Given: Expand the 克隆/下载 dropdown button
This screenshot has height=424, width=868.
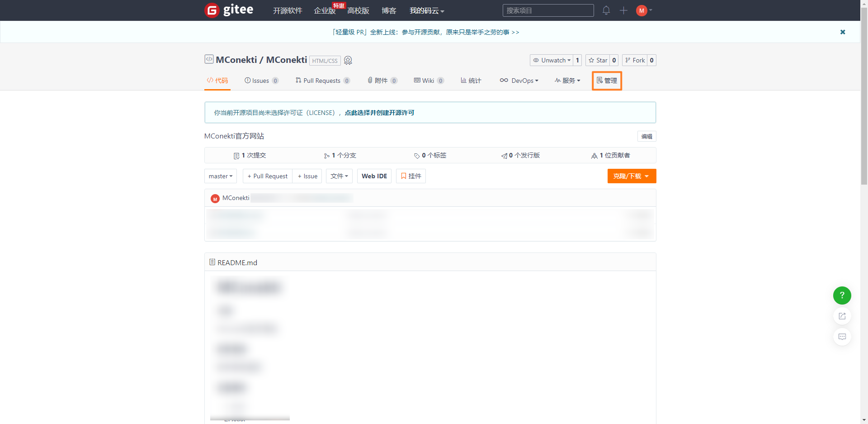Looking at the screenshot, I should [x=632, y=176].
